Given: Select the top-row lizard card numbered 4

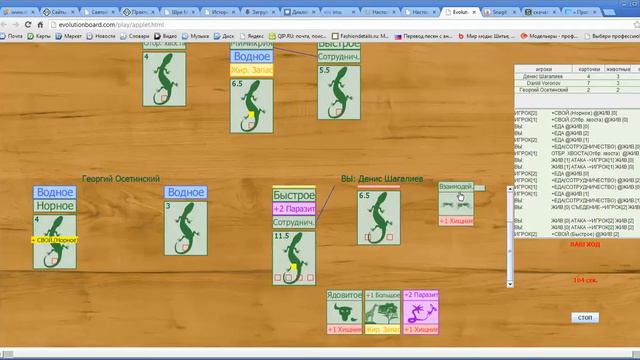Looking at the screenshot, I should tap(164, 79).
